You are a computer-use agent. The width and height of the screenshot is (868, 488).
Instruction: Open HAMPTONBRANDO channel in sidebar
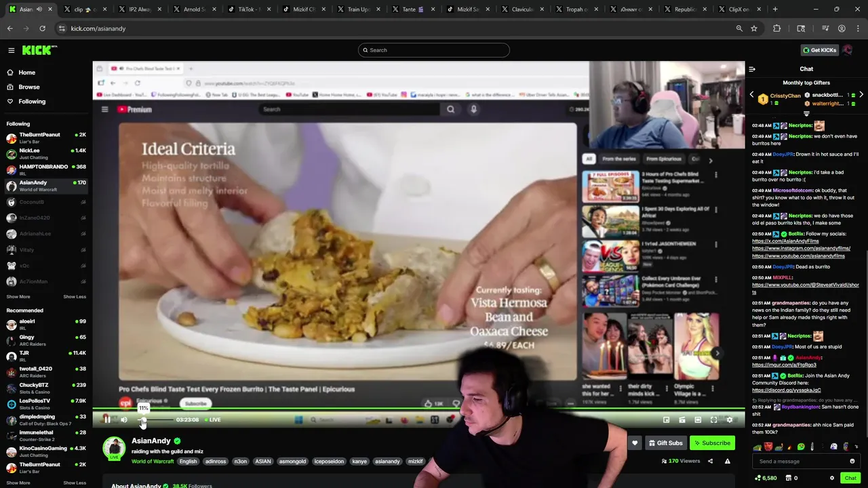[46, 169]
